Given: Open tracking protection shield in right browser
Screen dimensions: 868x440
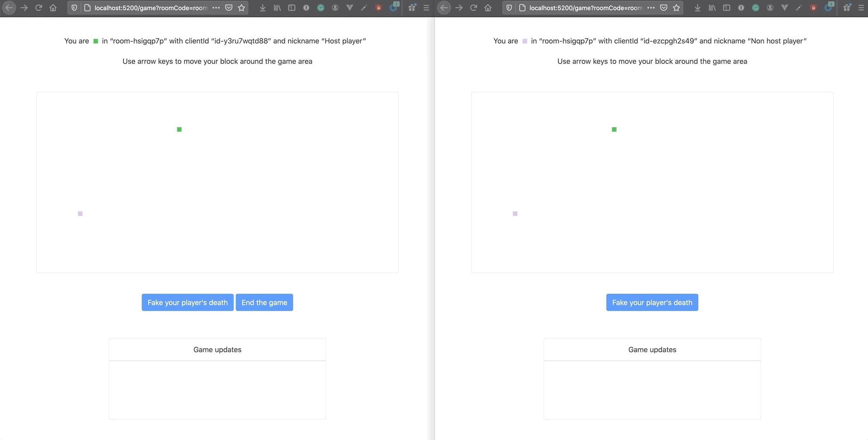Looking at the screenshot, I should coord(509,8).
